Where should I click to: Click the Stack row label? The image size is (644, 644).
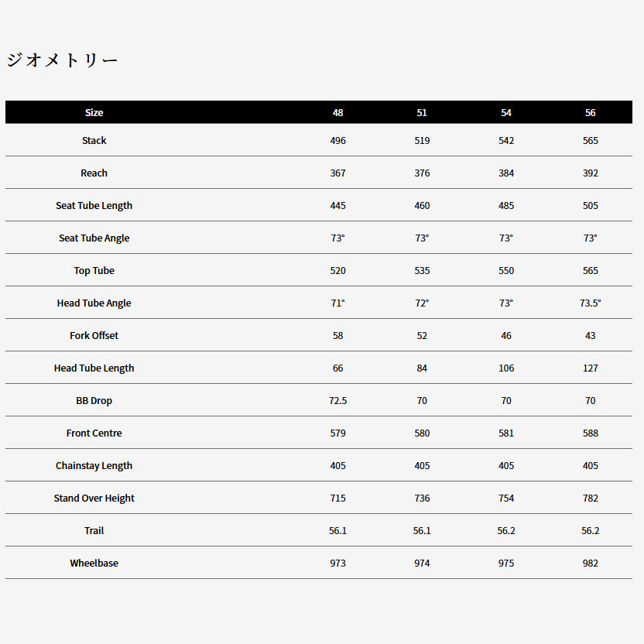click(x=94, y=140)
